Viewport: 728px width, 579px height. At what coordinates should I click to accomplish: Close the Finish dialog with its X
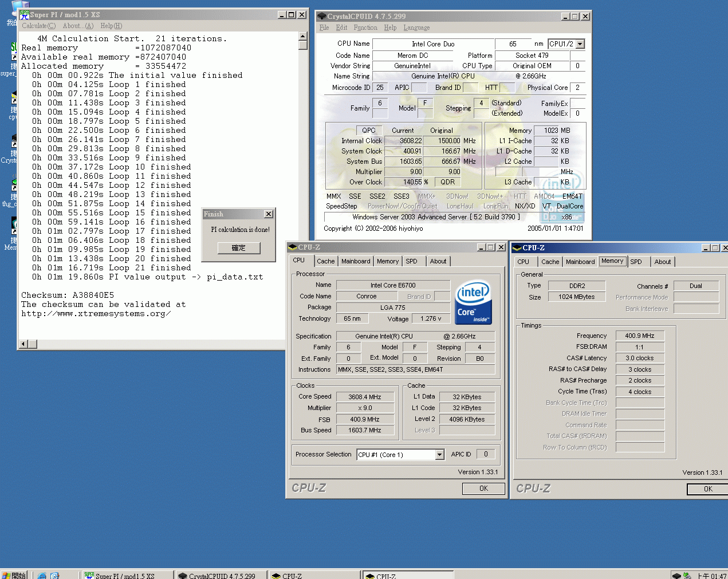(269, 214)
